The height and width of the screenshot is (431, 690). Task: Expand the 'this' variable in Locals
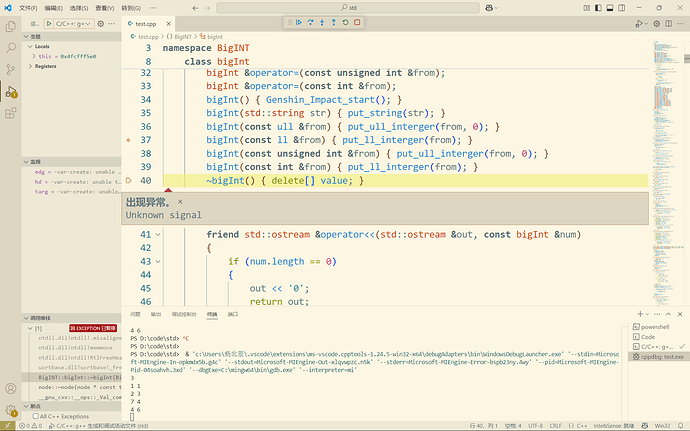(34, 56)
